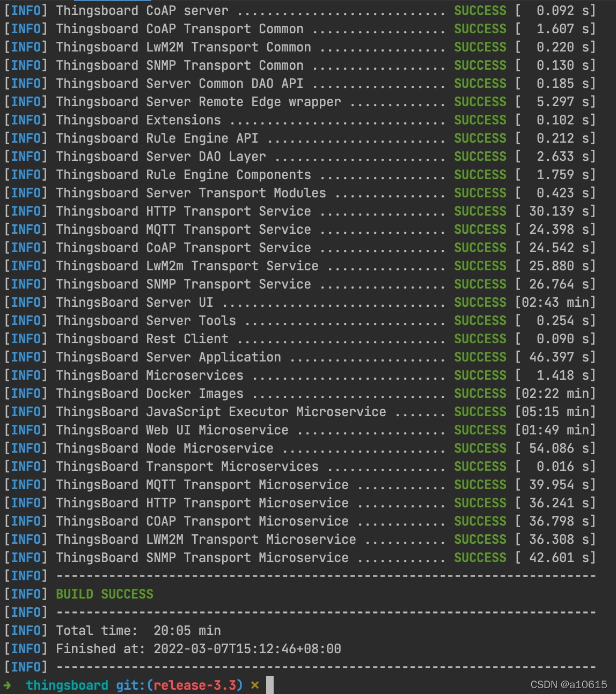This screenshot has width=616, height=694.
Task: Click SUCCESS status on Node Microservice row
Action: pos(480,448)
